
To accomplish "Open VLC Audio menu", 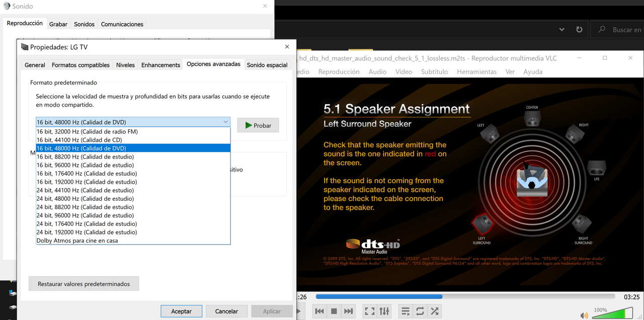I will point(377,71).
